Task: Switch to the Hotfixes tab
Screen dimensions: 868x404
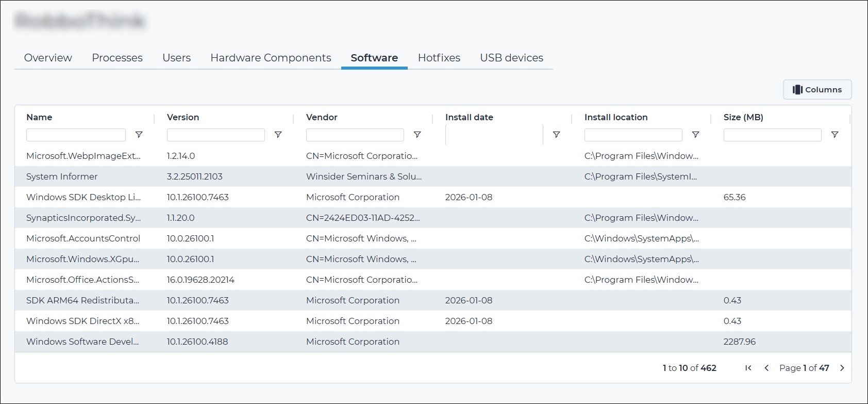Action: coord(439,58)
